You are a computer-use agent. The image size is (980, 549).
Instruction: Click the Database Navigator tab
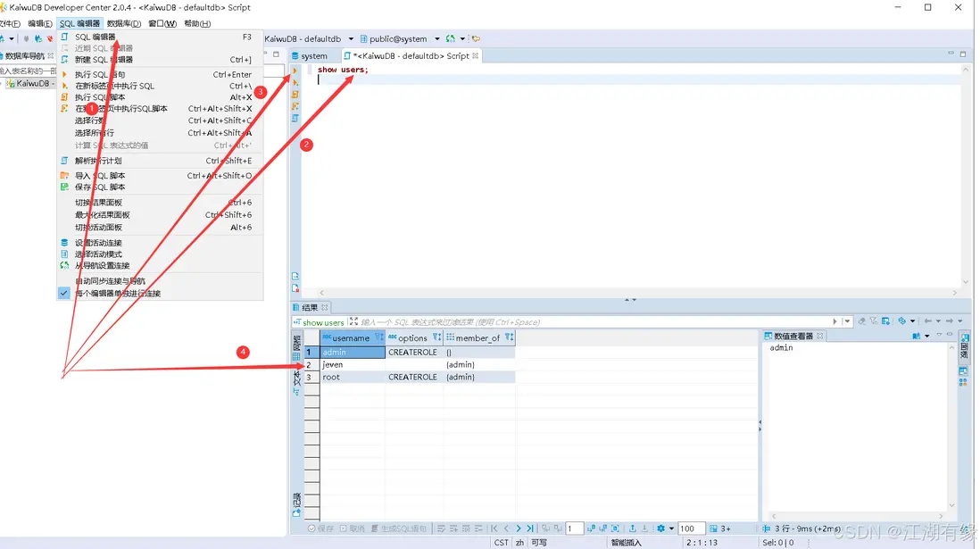(25, 55)
